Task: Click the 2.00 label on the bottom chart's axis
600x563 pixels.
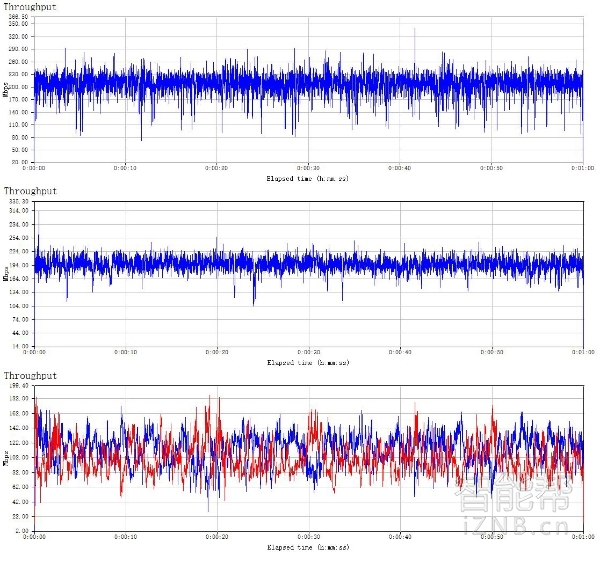Action: [x=21, y=530]
